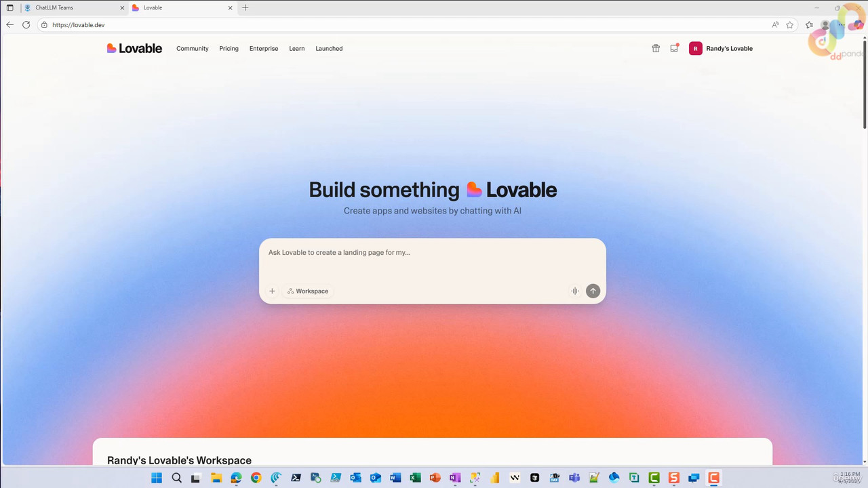Screen dimensions: 868x488
Task: Close the Lovable browser tab
Action: [231, 7]
